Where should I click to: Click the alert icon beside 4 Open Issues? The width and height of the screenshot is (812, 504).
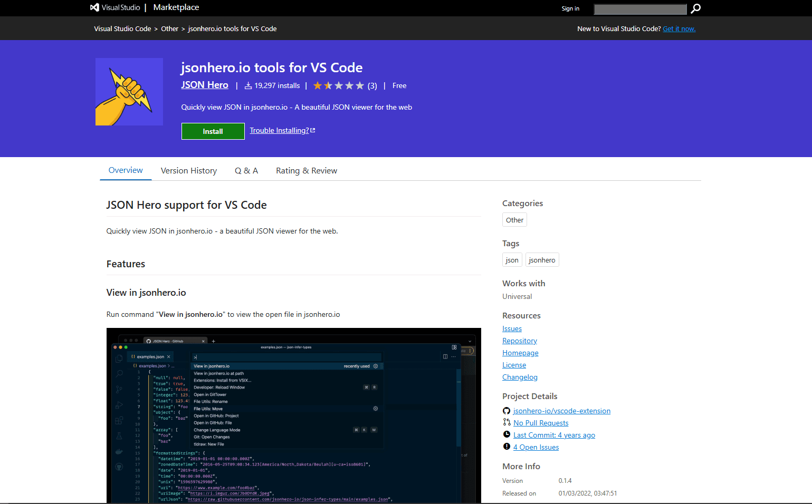pyautogui.click(x=507, y=447)
